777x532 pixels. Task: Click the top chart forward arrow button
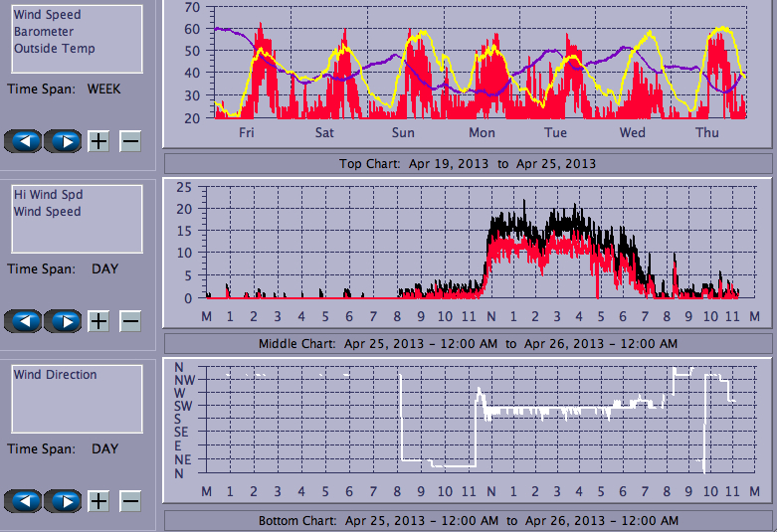65,141
